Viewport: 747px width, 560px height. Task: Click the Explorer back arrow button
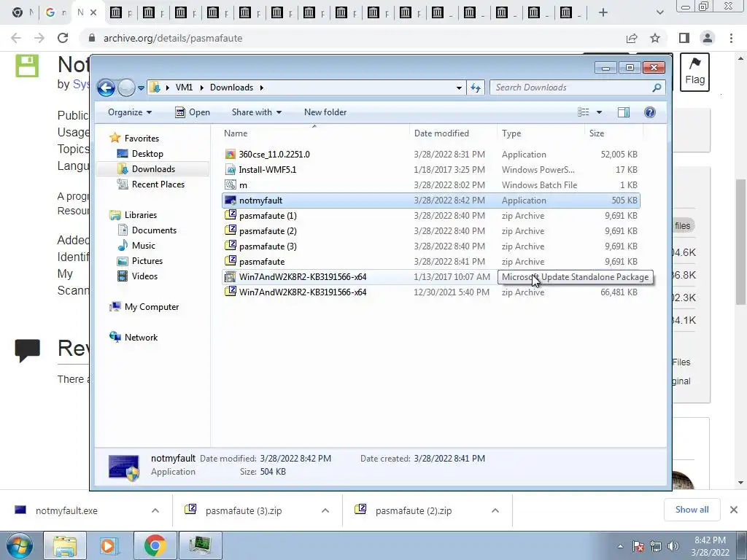(x=106, y=87)
